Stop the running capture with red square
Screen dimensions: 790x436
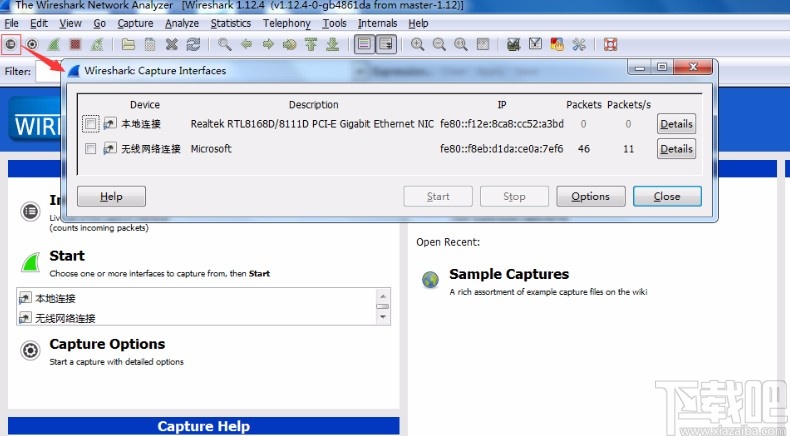pos(75,44)
